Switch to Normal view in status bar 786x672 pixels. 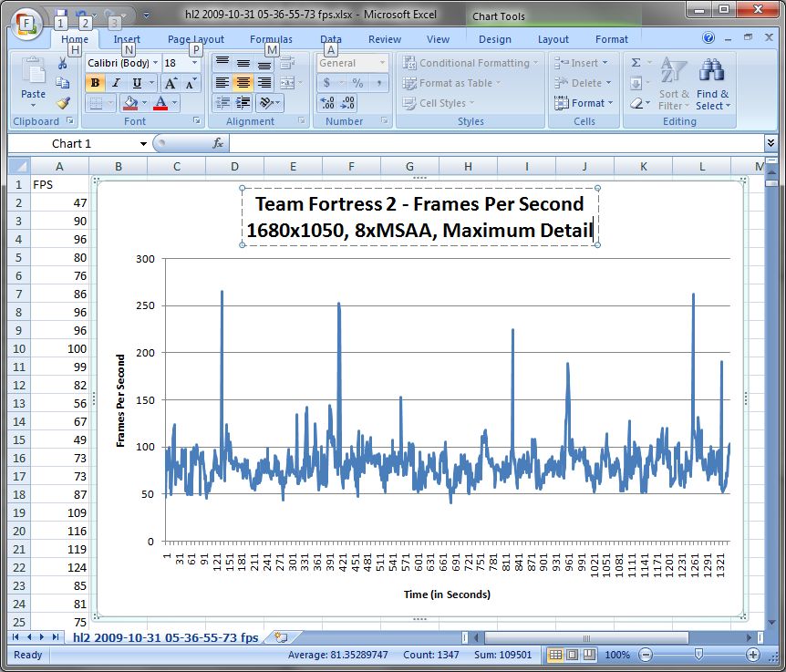click(x=555, y=655)
